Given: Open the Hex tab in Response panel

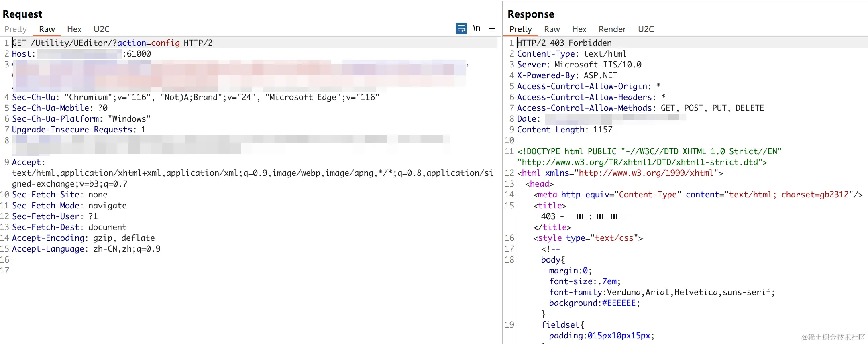Looking at the screenshot, I should click(579, 29).
